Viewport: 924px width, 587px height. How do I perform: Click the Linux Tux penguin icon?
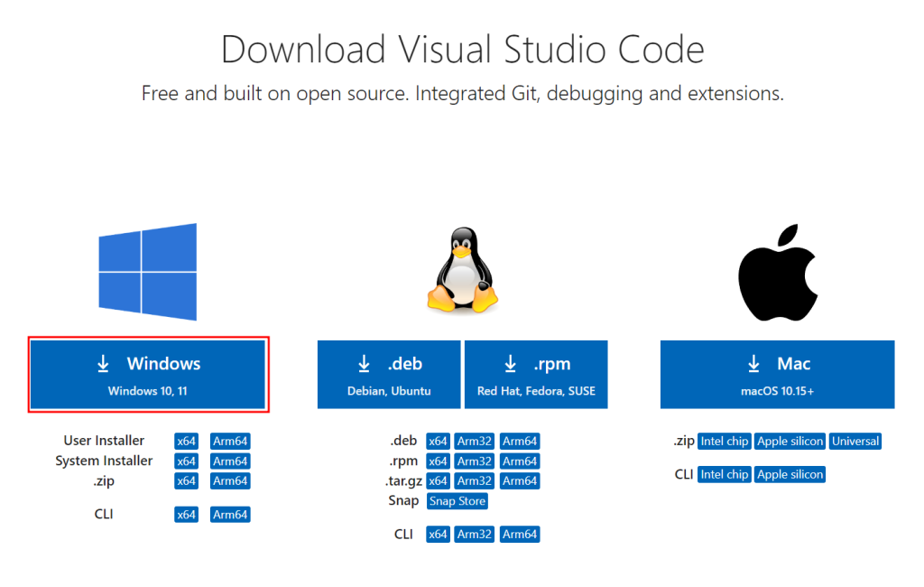(x=463, y=270)
